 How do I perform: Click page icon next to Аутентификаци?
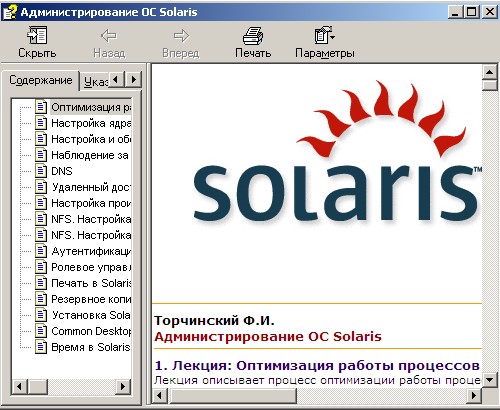point(41,251)
